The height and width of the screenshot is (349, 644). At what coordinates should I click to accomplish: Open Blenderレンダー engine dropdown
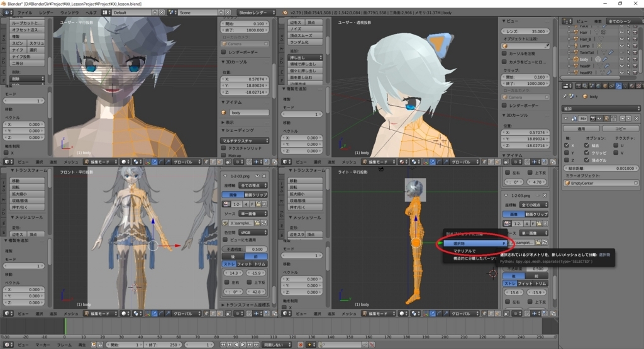pos(257,13)
